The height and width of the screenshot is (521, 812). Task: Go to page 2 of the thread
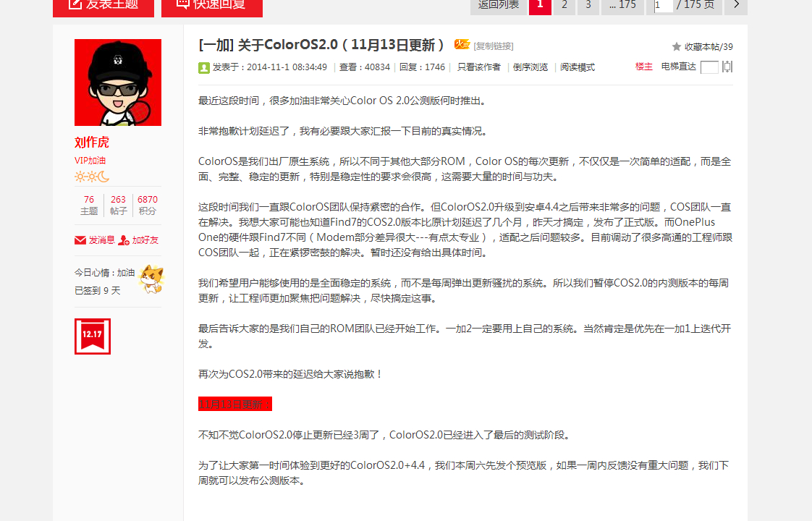click(564, 7)
